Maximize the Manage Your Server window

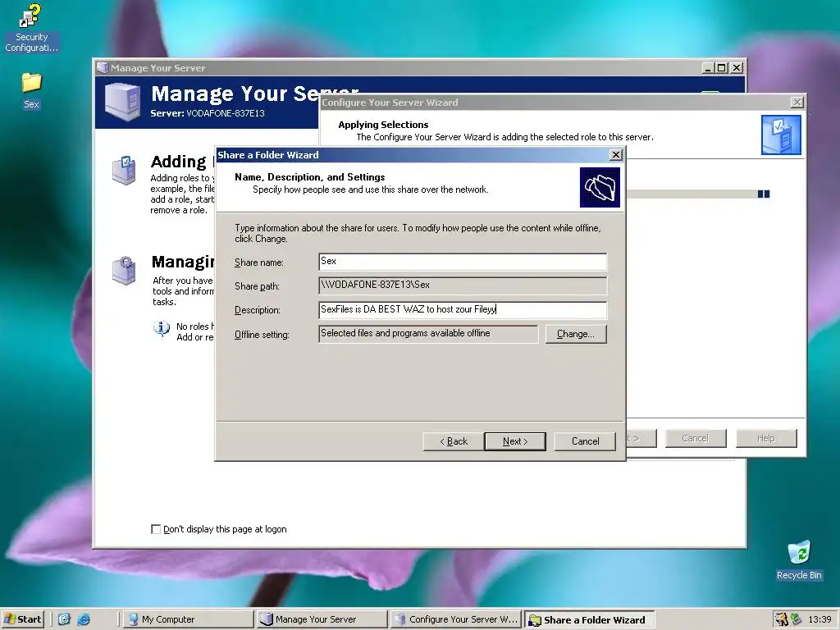pyautogui.click(x=722, y=68)
